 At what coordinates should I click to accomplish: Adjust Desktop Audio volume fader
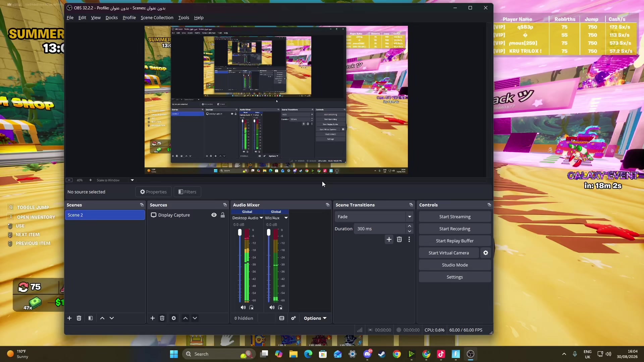point(240,232)
